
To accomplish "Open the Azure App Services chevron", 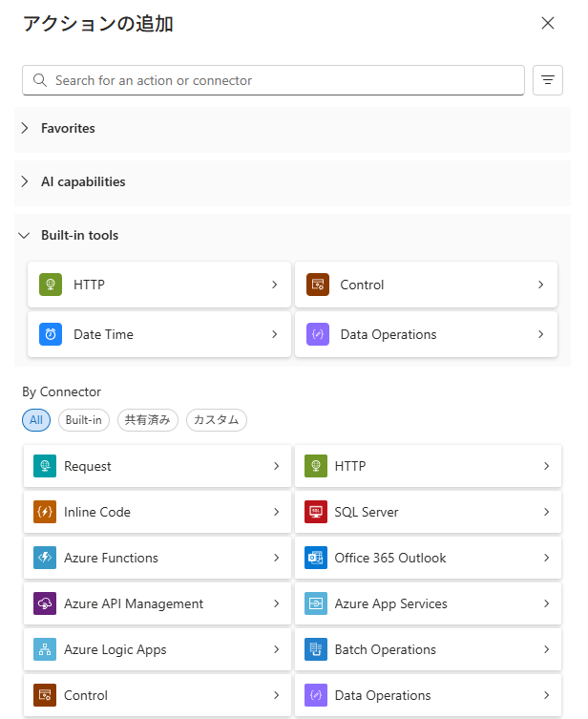I will [546, 603].
